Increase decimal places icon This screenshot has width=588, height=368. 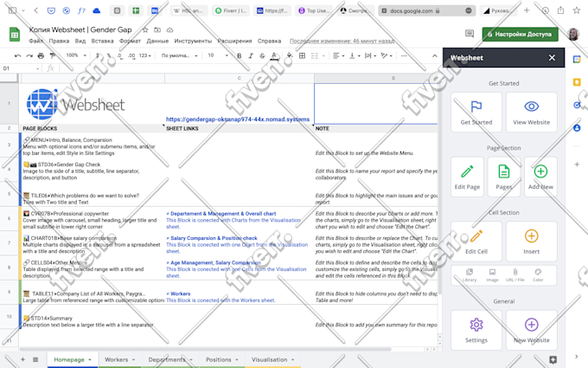click(131, 55)
